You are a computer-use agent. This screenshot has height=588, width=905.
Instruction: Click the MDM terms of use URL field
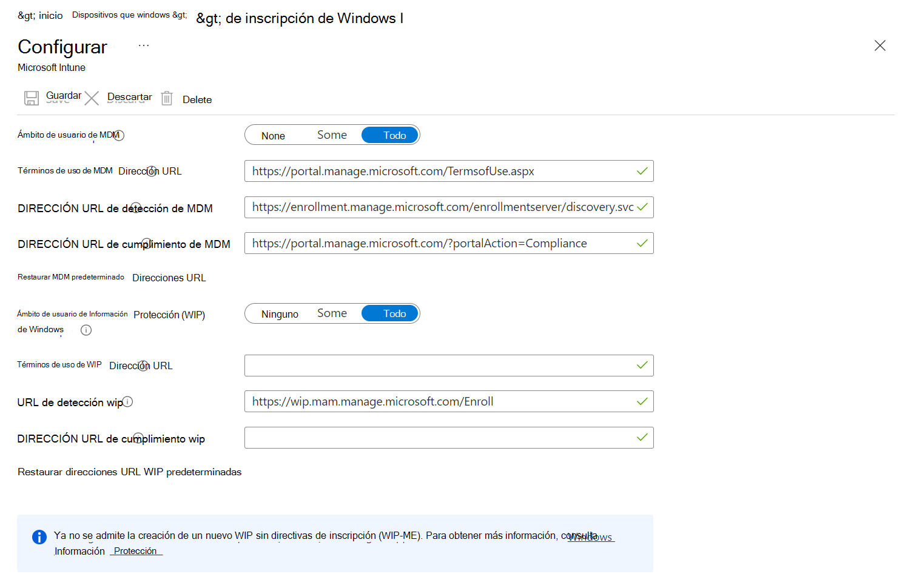pos(449,171)
